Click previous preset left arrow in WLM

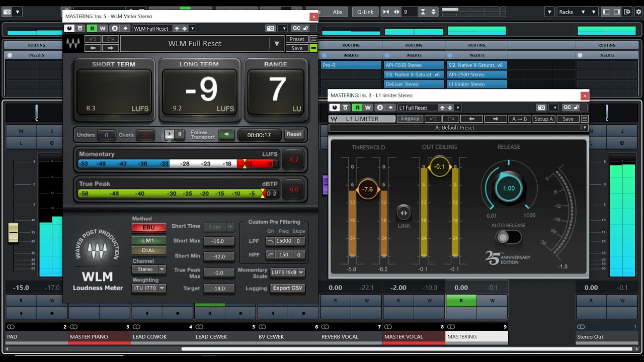[93, 48]
